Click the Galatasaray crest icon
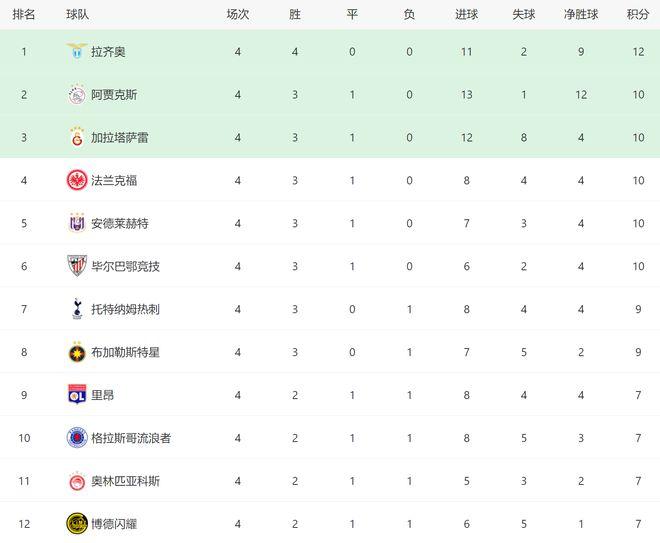The height and width of the screenshot is (543, 660). [x=77, y=137]
